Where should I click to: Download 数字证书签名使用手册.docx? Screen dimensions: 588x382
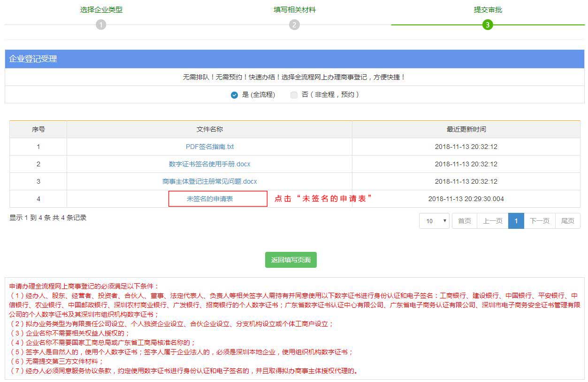[209, 164]
